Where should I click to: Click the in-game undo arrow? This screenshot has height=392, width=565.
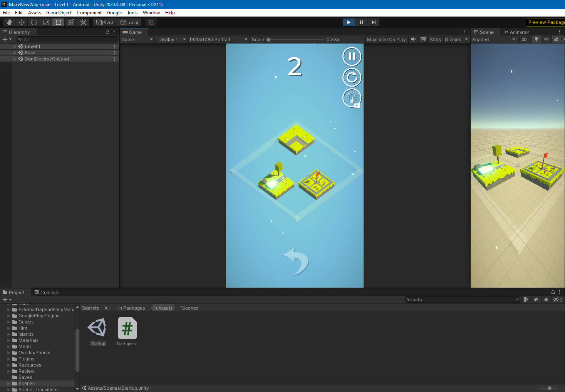(296, 261)
